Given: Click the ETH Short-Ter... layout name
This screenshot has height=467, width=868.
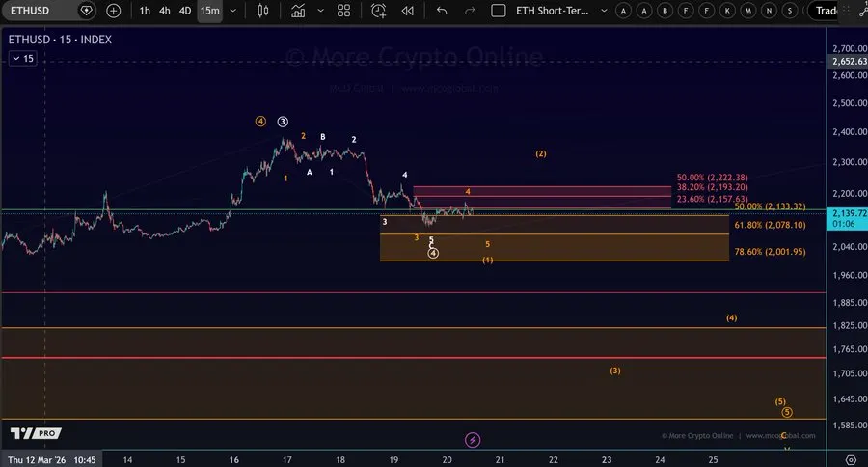Looking at the screenshot, I should (x=552, y=11).
